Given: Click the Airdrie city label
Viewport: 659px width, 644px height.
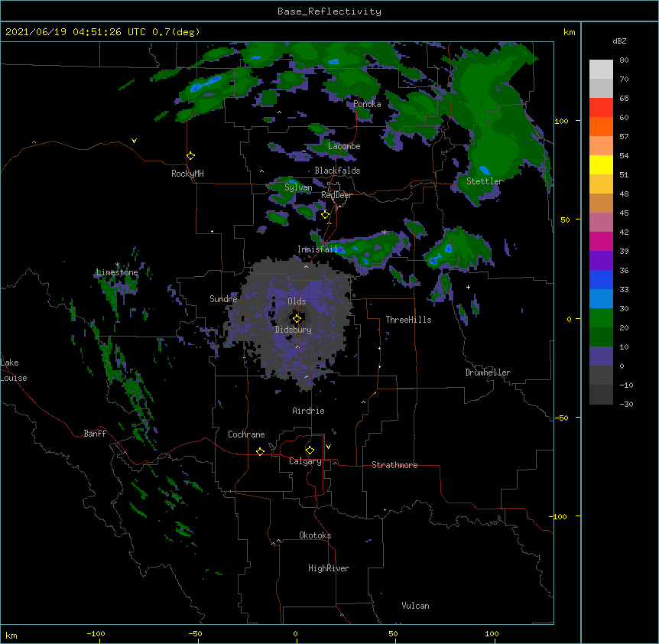Looking at the screenshot, I should coord(309,411).
